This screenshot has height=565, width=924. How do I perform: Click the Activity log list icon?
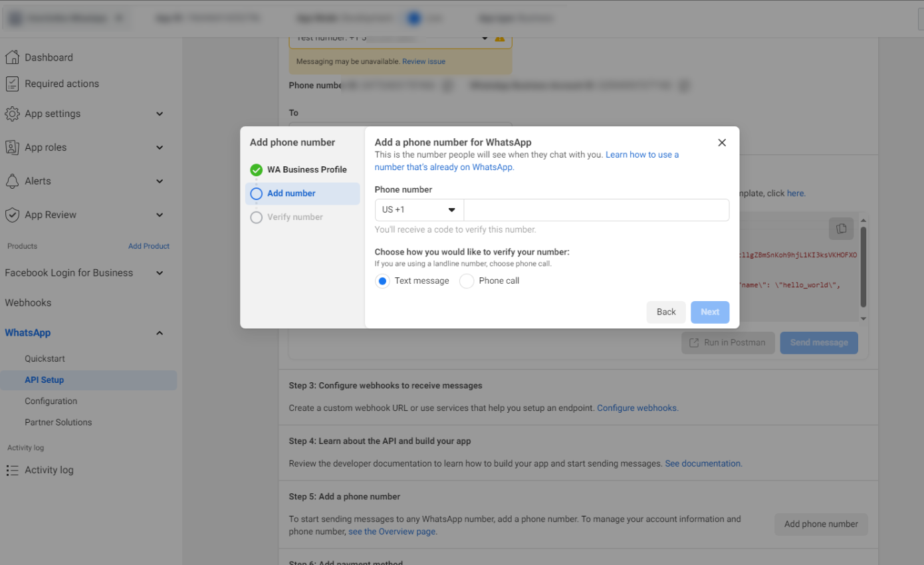pos(12,470)
